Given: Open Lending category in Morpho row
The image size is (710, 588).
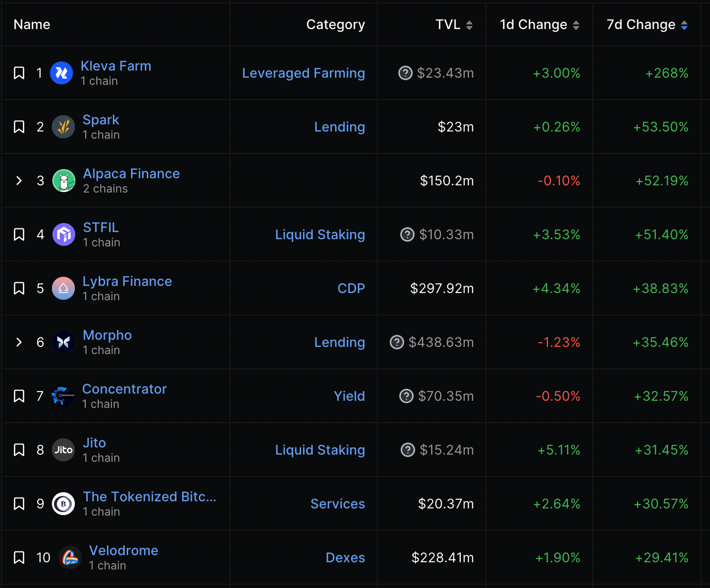Looking at the screenshot, I should [x=340, y=342].
